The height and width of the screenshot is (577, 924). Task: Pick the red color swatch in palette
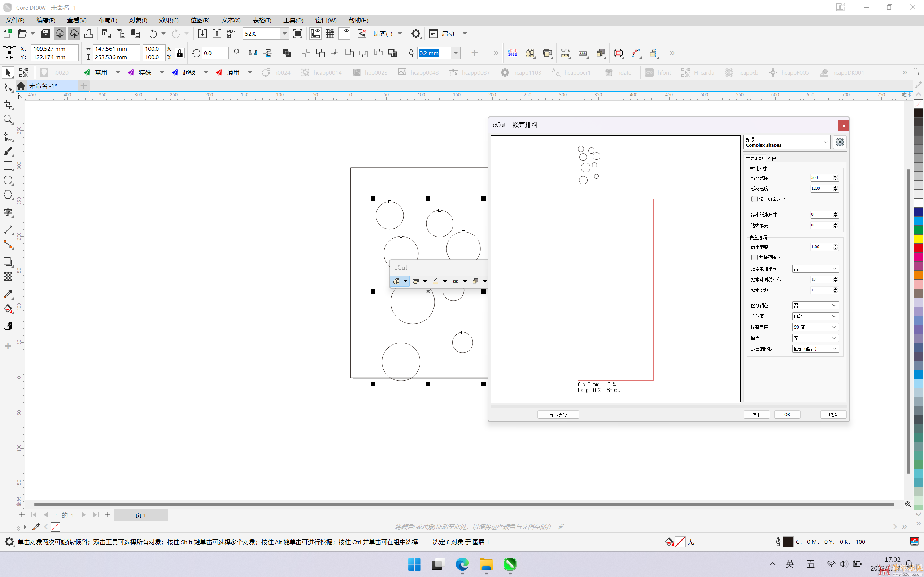pos(918,248)
